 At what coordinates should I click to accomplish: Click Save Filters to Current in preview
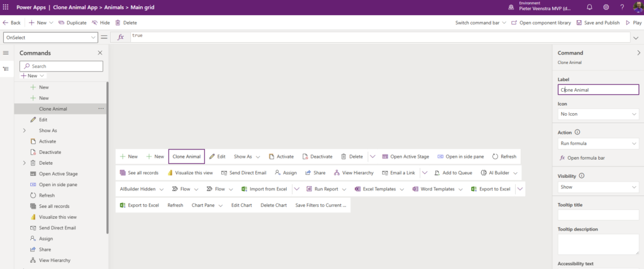click(321, 205)
